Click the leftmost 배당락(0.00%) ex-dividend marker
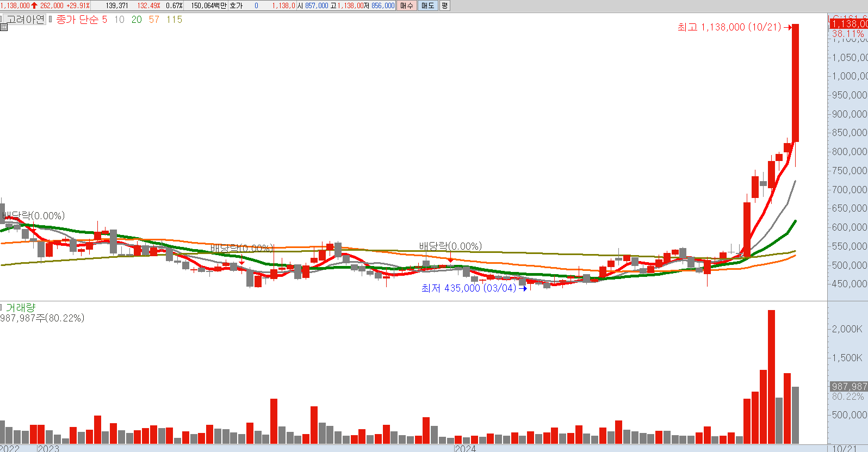Image resolution: width=868 pixels, height=452 pixels. 33,216
